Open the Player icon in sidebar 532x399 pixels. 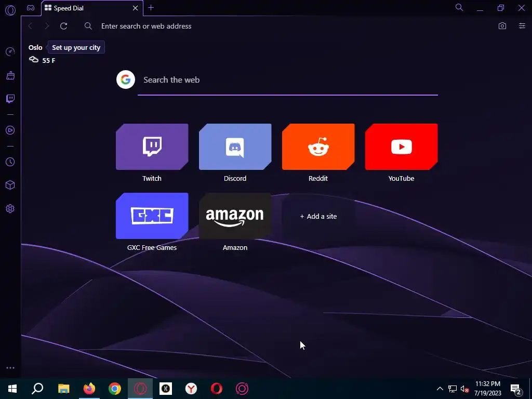tap(10, 130)
